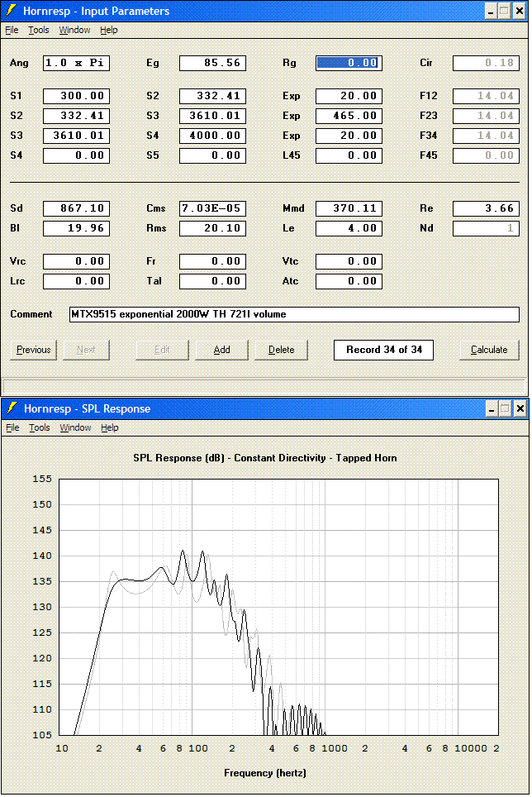Open File menu in Input Parameters window
This screenshot has width=532, height=797.
[12, 30]
